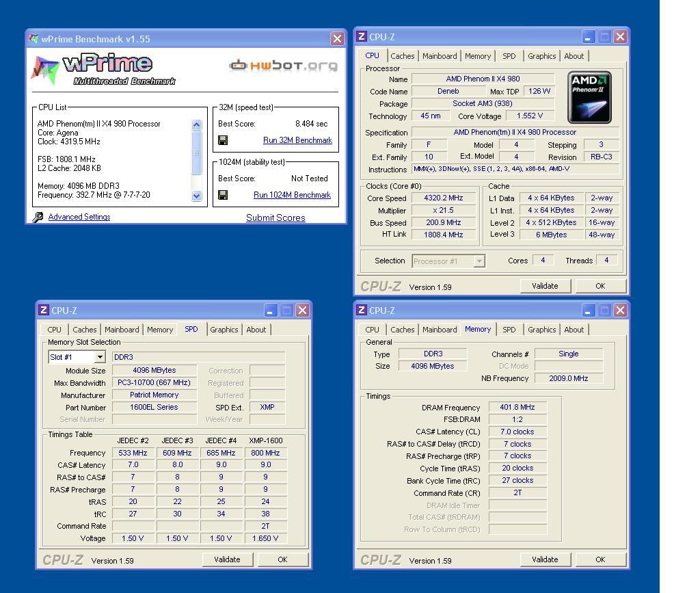Minimize the CPU-Z SPD window
The image size is (700, 593).
[x=271, y=310]
